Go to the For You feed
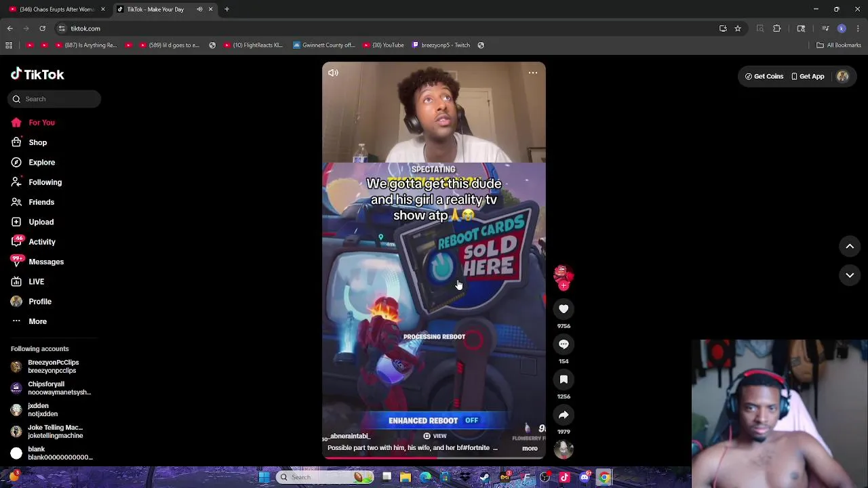868x488 pixels. coord(33,123)
